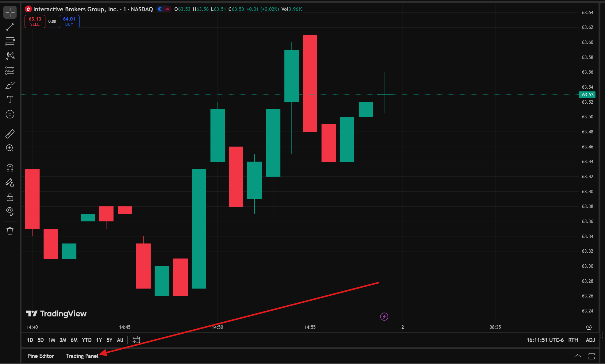Image resolution: width=605 pixels, height=364 pixels.
Task: Click the current price label 63.53
Action: click(x=587, y=95)
